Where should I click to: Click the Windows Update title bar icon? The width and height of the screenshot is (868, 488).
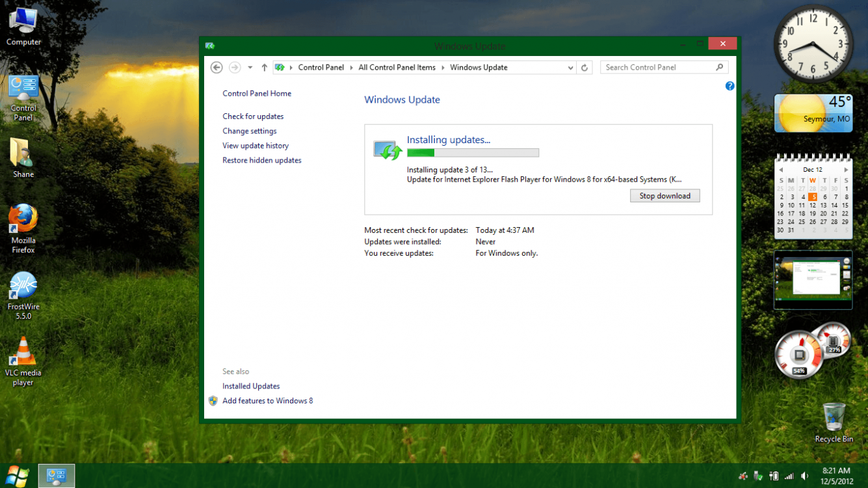[x=210, y=46]
